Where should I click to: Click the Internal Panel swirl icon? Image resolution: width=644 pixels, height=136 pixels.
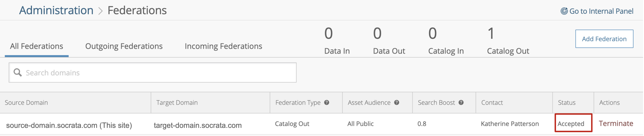pos(564,11)
